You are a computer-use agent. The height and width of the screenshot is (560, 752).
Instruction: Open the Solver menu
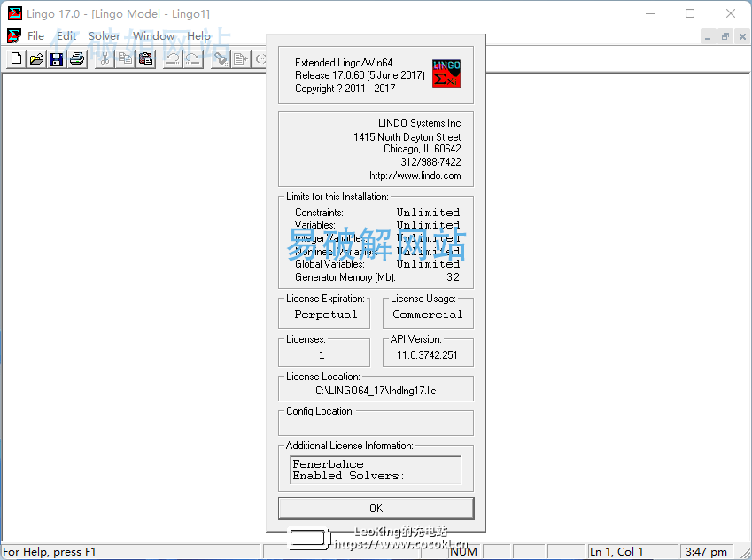point(104,36)
